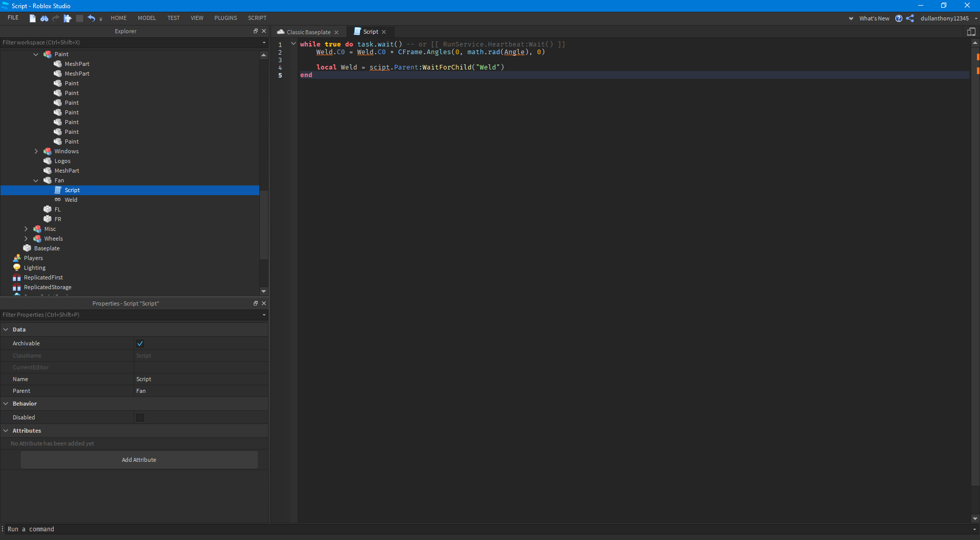
Task: Uncheck the Archivable property checkbox
Action: pyautogui.click(x=140, y=343)
